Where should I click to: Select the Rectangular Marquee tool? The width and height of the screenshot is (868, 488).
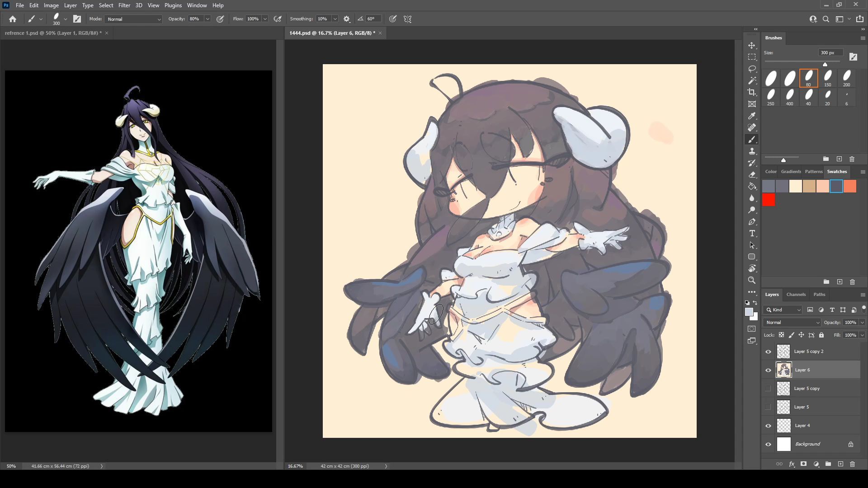pos(752,57)
